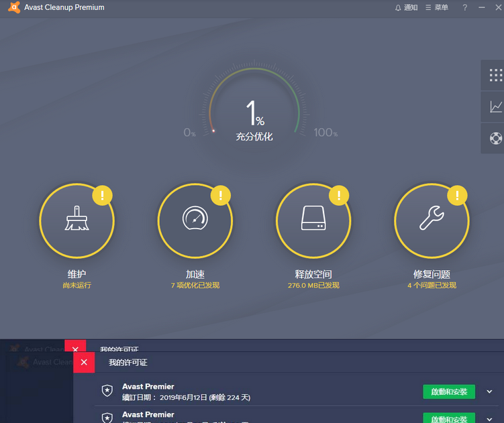Click shield icon of first Avast Premier
The image size is (504, 423).
pos(107,391)
